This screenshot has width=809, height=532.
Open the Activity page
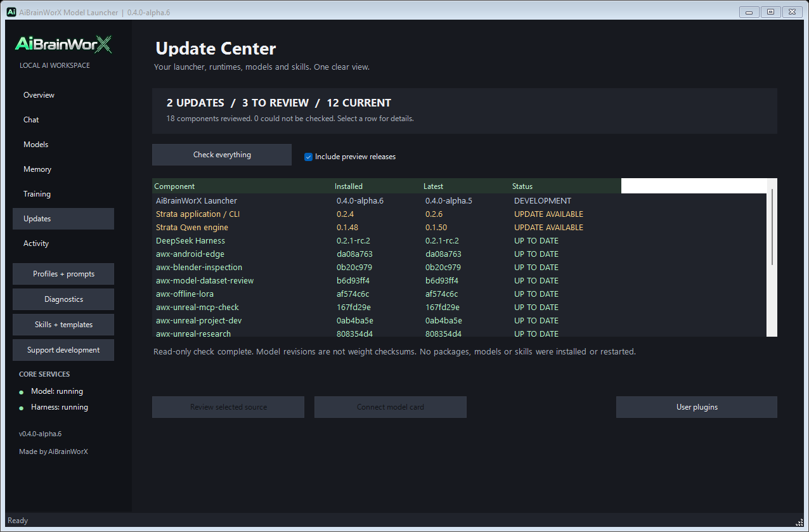(63, 243)
